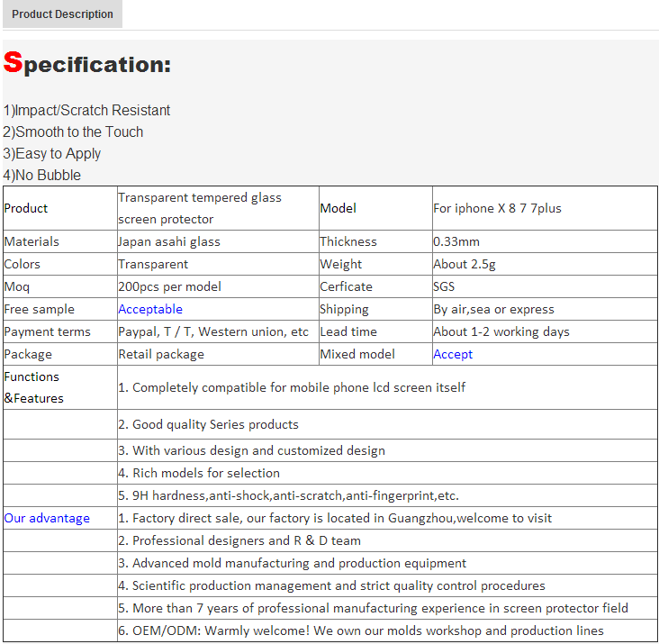Screen dimensions: 659x644
Task: Click the Factory direct sale row
Action: click(387, 518)
